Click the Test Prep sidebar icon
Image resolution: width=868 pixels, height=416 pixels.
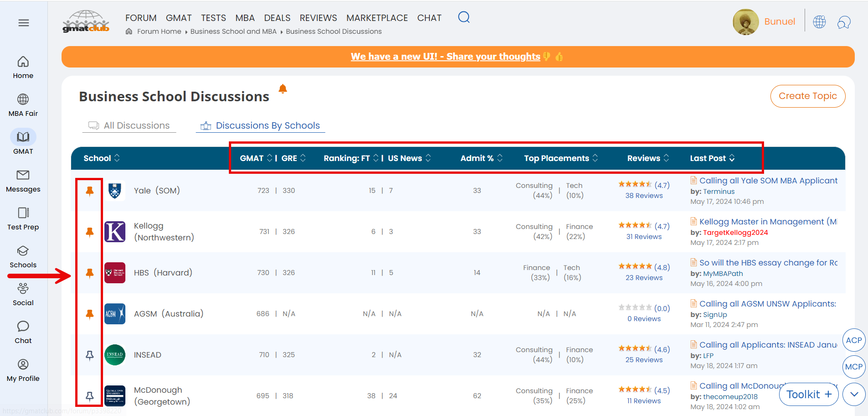(x=23, y=213)
